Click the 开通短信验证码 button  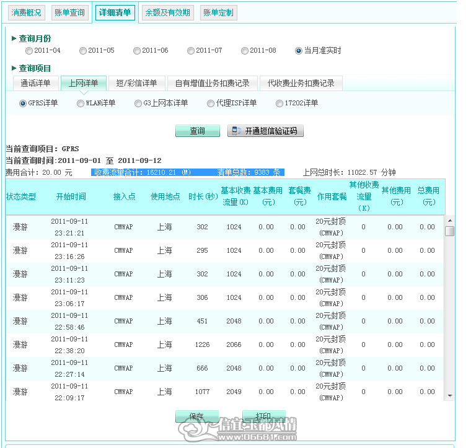coord(265,131)
